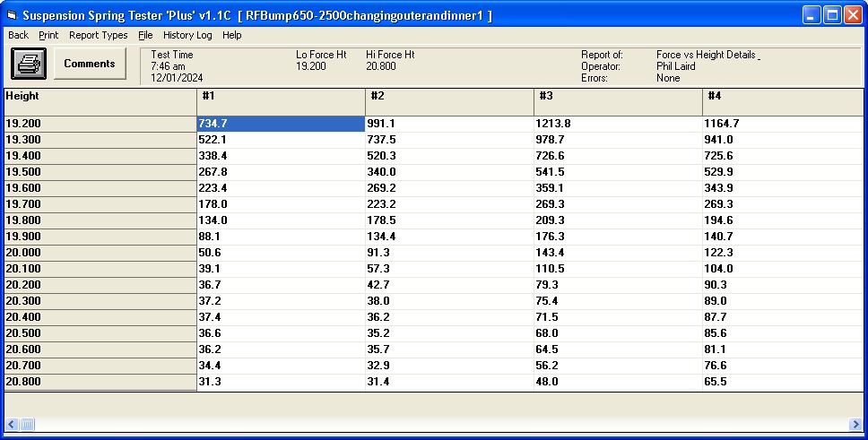Click cell 140.7
The image size is (868, 440).
click(783, 237)
